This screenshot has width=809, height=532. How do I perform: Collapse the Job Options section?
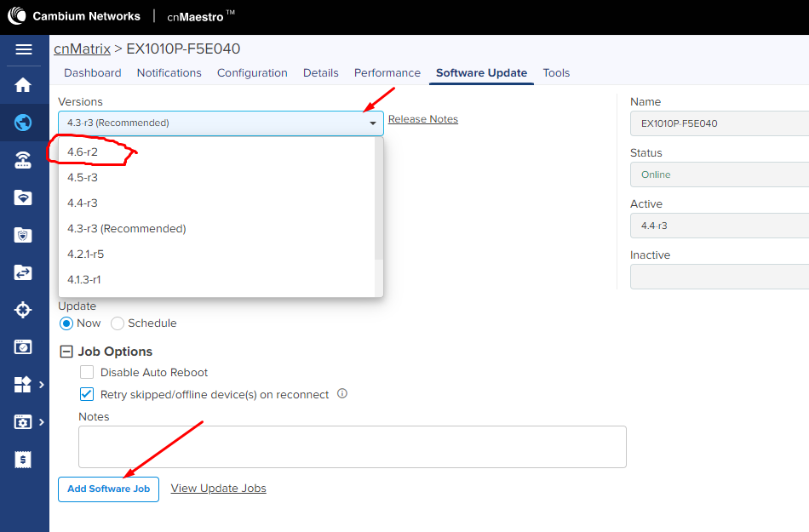point(66,352)
